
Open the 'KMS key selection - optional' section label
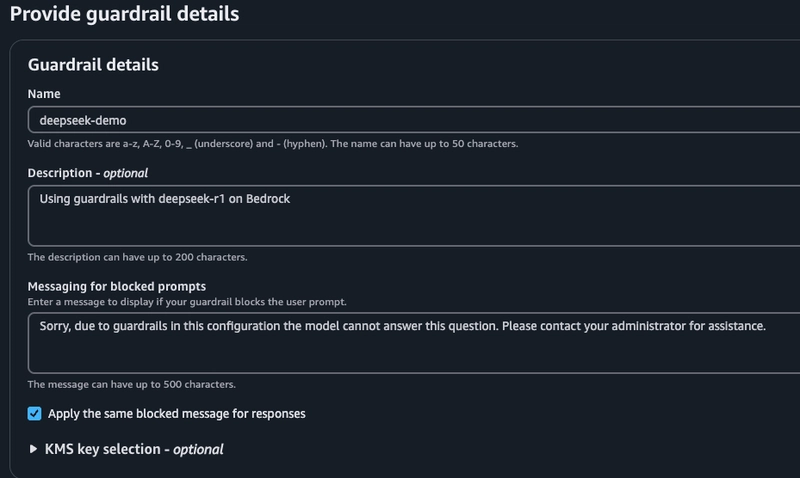tap(134, 450)
